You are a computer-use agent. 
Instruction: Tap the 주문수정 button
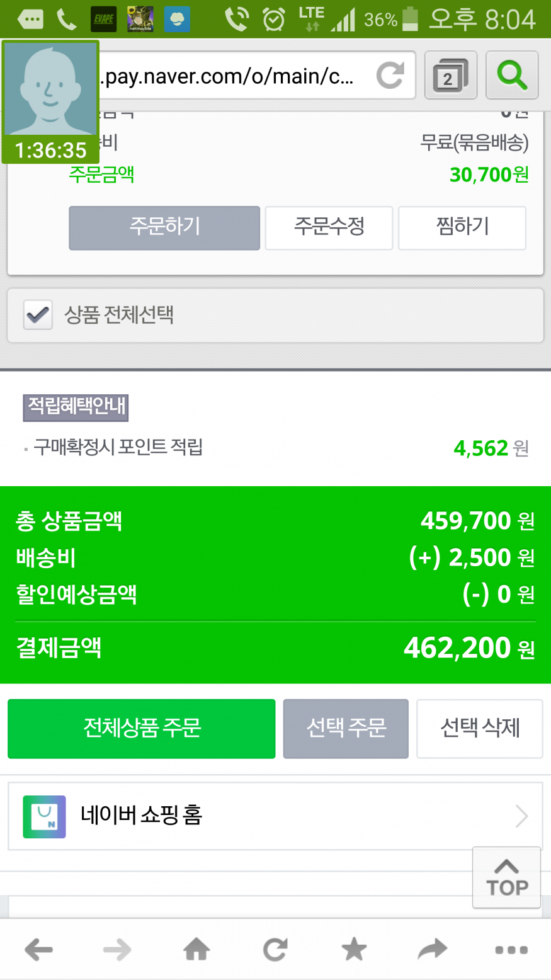tap(329, 227)
